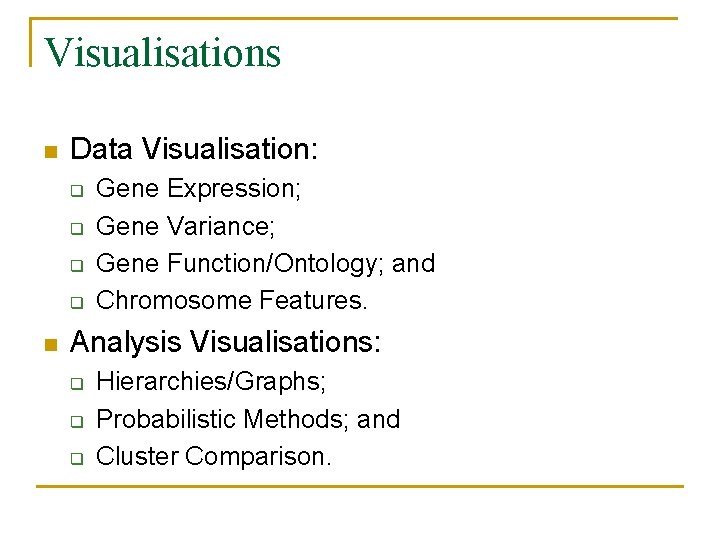
Task: Click the 'Gene Variance;' line
Action: click(x=185, y=226)
